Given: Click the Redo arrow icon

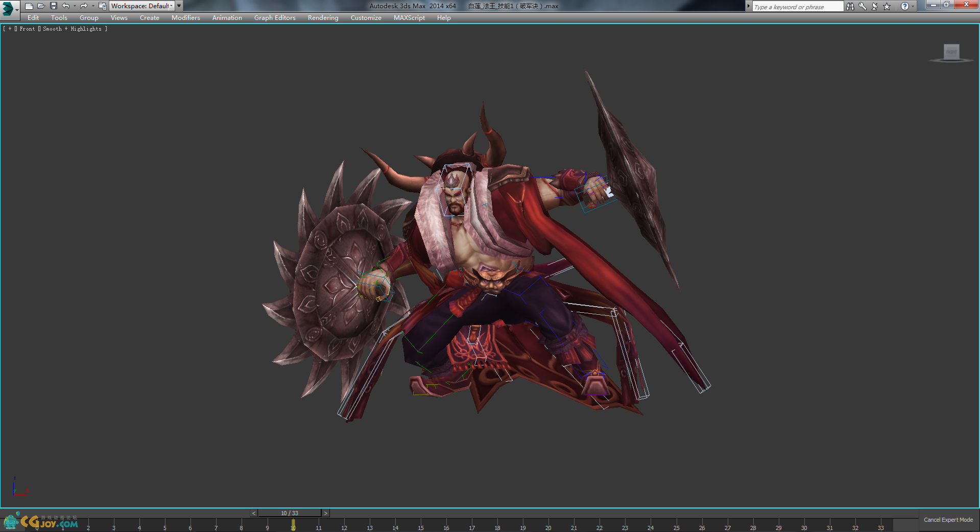Looking at the screenshot, I should point(84,6).
